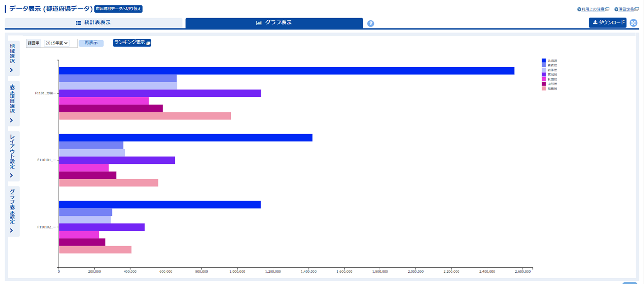Open the help question mark icon

pos(371,23)
